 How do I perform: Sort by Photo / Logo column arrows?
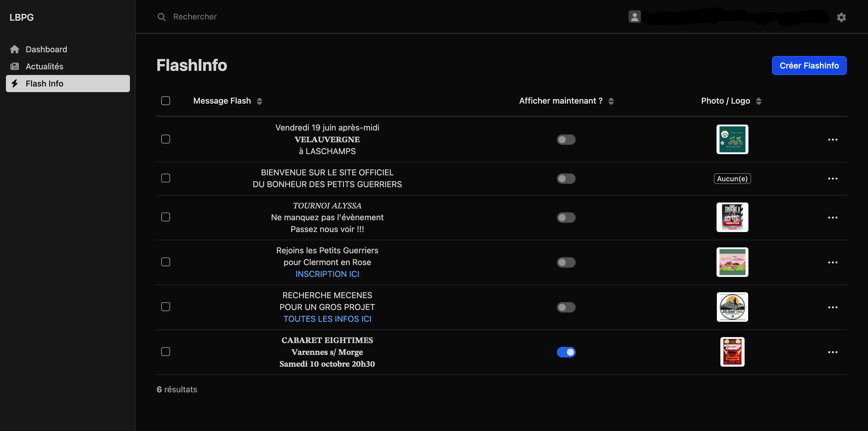coord(758,101)
